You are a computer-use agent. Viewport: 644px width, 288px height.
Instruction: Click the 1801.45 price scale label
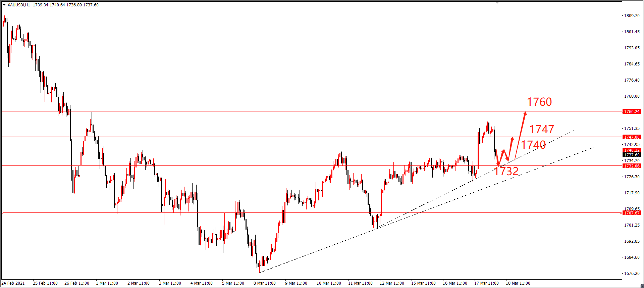632,32
